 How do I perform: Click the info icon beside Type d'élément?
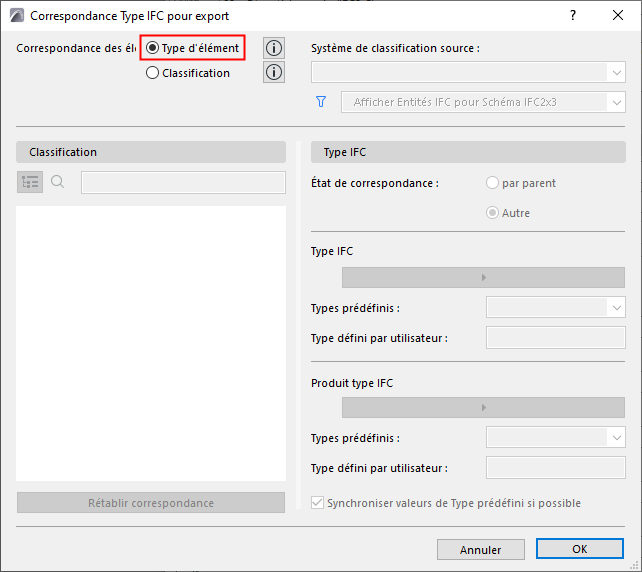(x=274, y=48)
